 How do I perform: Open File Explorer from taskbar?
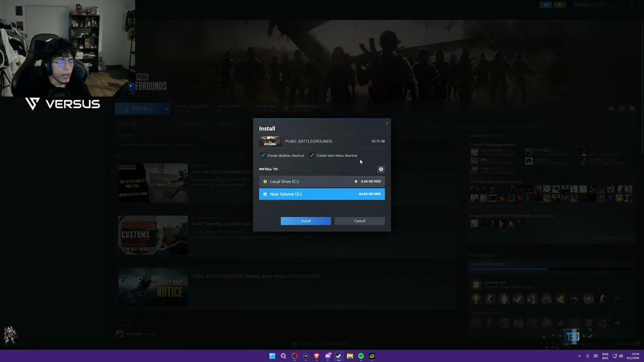(x=350, y=356)
